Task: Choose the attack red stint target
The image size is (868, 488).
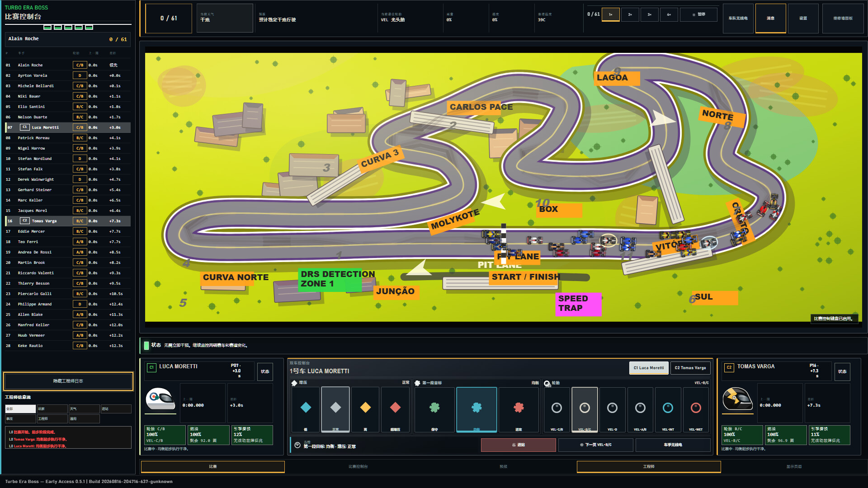Action: 519,409
